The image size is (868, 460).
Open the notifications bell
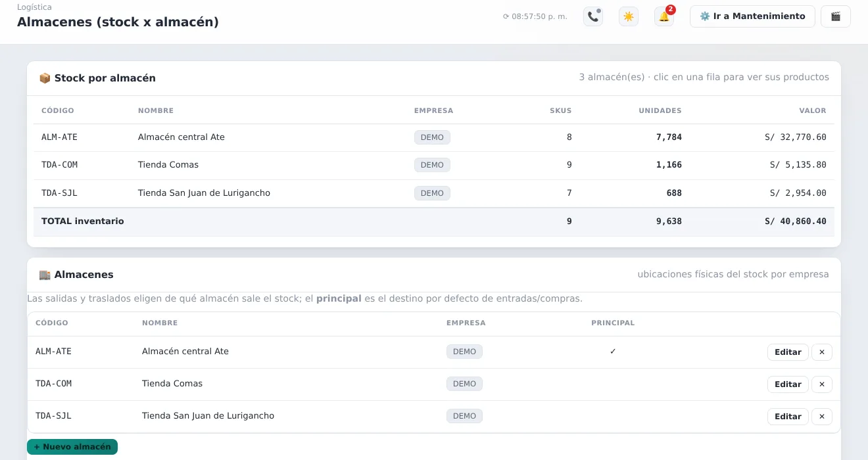point(664,16)
